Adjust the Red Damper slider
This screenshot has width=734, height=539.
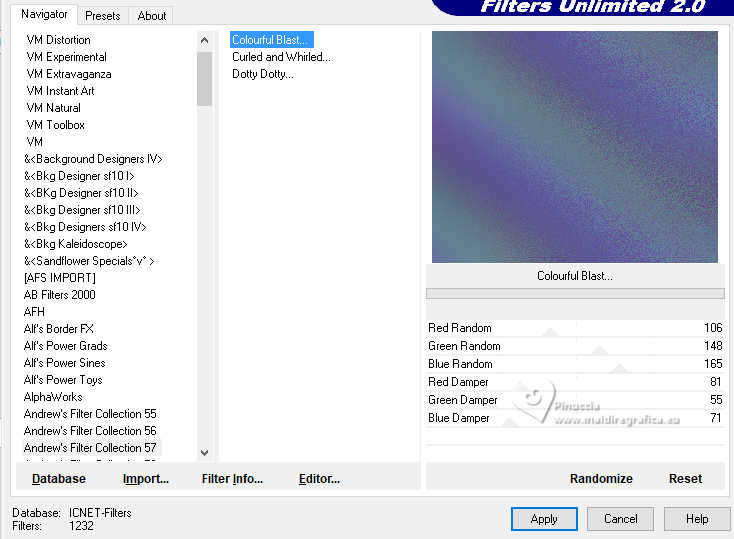coord(575,382)
